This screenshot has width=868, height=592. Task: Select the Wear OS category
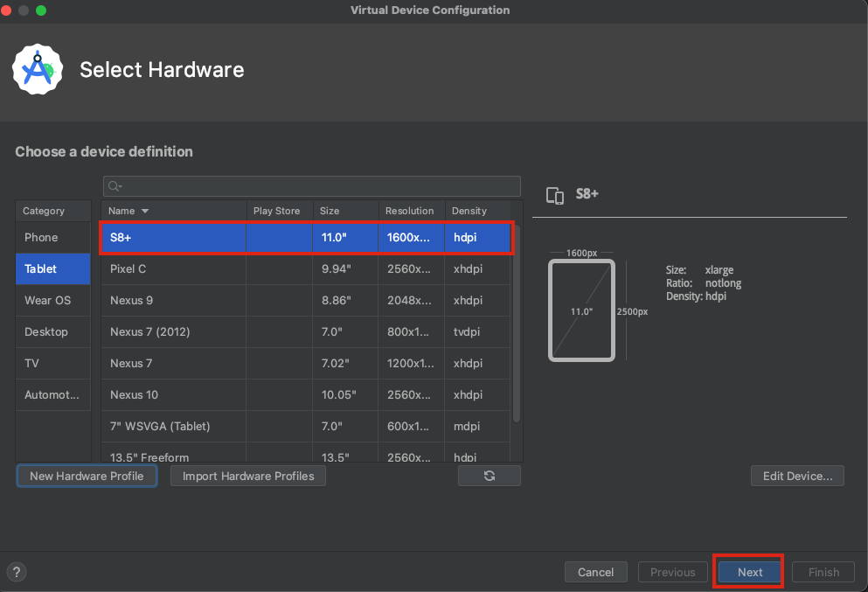pyautogui.click(x=53, y=301)
